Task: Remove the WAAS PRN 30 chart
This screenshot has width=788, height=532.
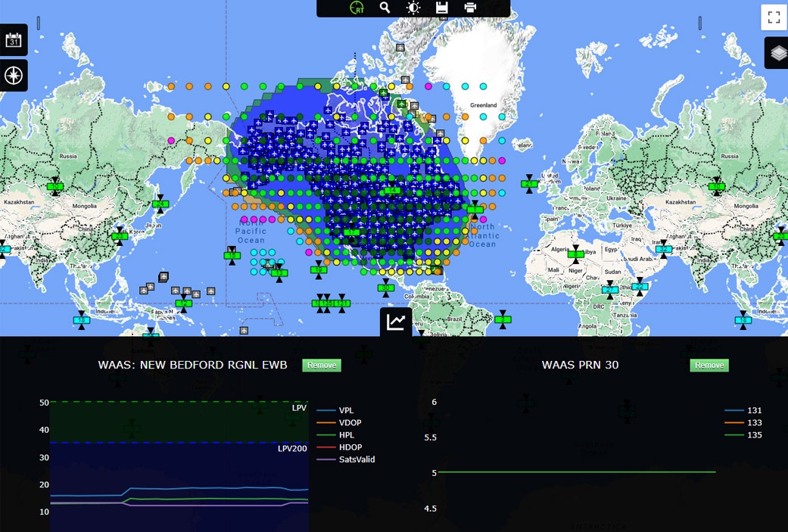Action: (709, 366)
